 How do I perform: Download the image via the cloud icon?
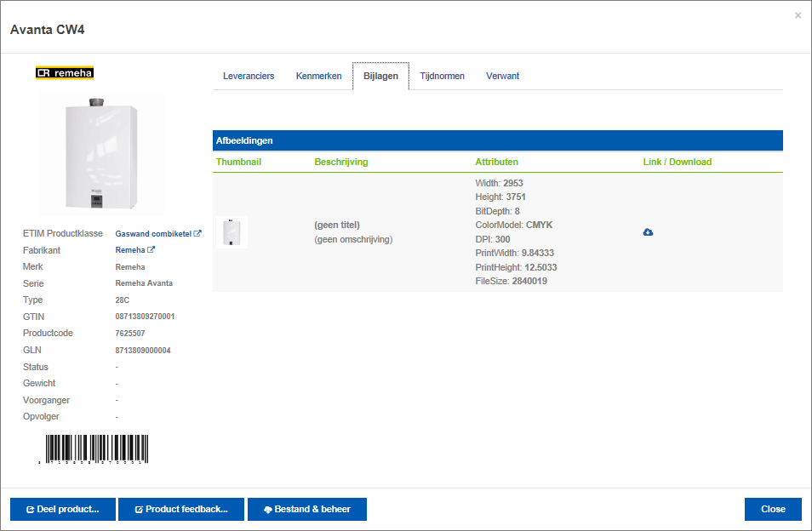click(x=648, y=232)
